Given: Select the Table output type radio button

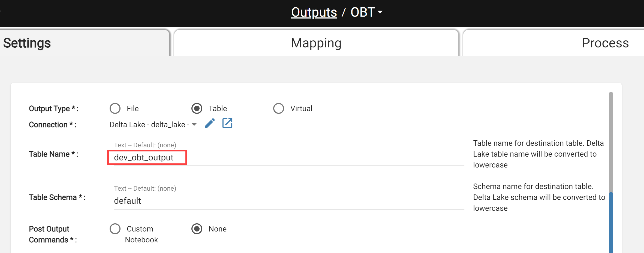Looking at the screenshot, I should 197,108.
